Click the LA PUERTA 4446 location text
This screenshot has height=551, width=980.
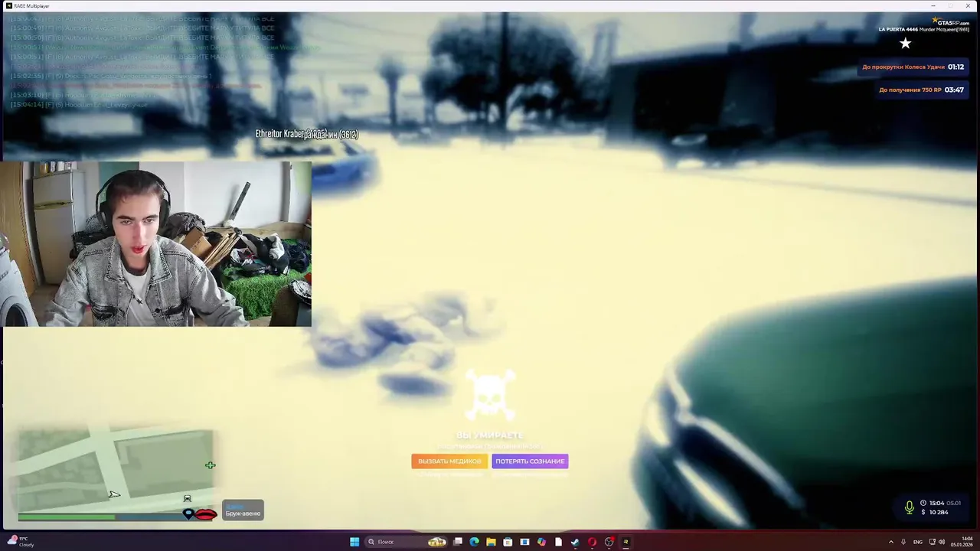(898, 29)
